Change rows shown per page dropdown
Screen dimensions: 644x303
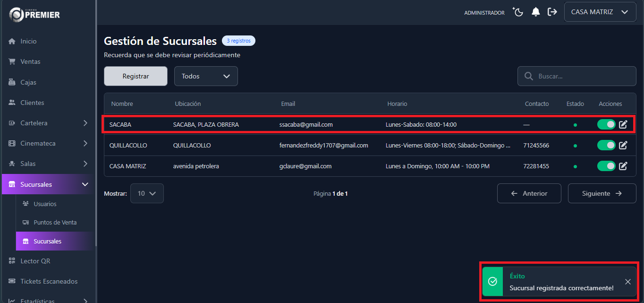[147, 193]
